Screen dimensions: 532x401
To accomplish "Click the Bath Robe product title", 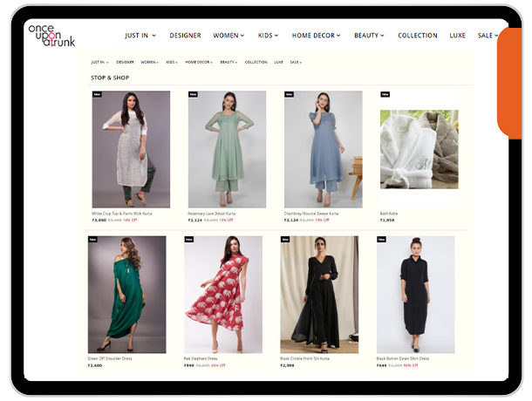I will coord(389,214).
